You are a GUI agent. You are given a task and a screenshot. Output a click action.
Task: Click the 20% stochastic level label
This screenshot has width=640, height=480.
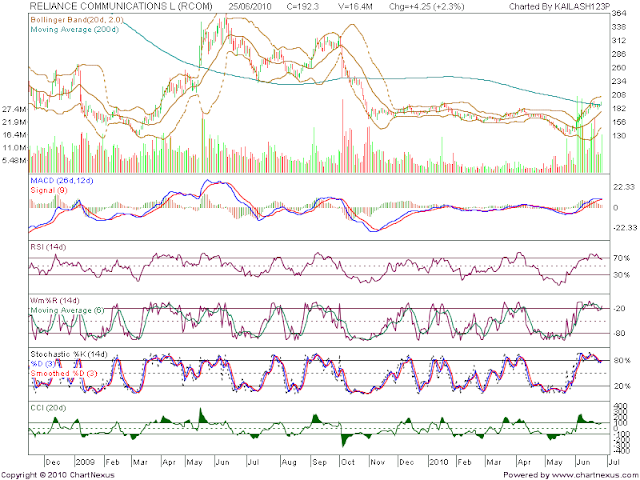622,386
